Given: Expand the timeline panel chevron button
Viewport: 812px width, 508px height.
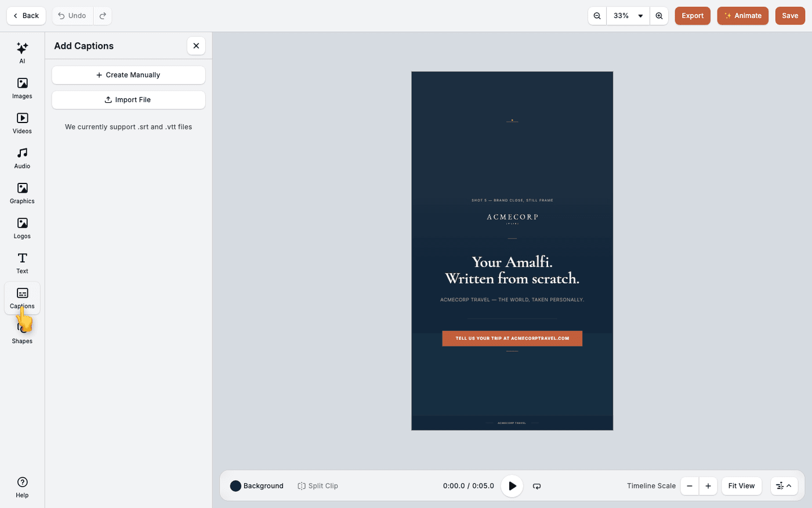Looking at the screenshot, I should (784, 486).
